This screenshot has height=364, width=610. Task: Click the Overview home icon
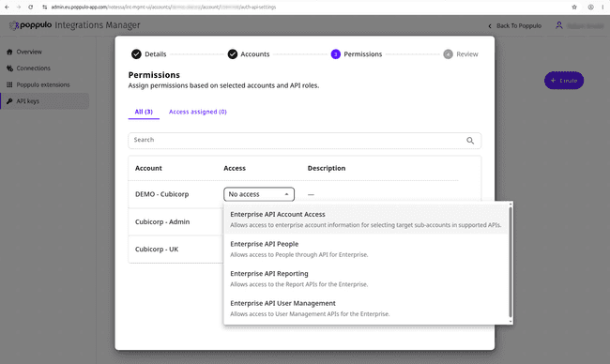[x=9, y=52]
